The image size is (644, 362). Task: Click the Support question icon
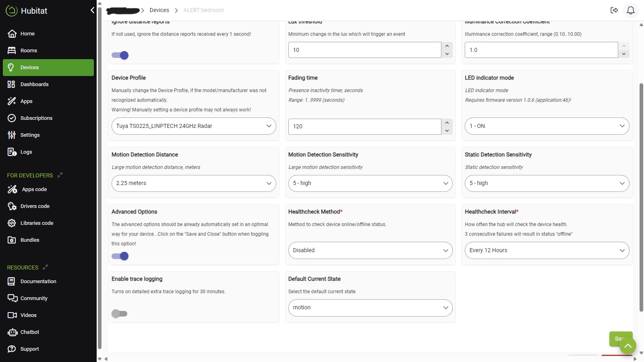tap(12, 349)
